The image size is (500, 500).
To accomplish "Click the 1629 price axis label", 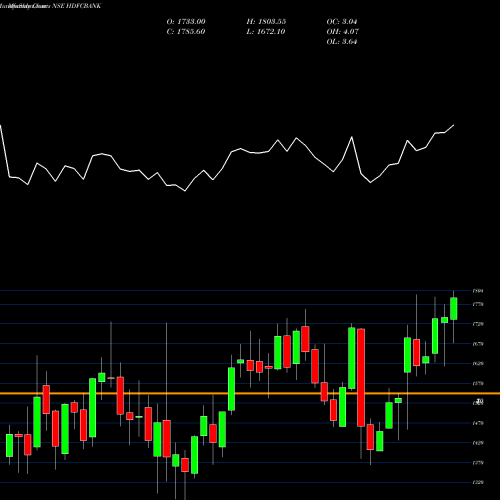I will tap(478, 364).
